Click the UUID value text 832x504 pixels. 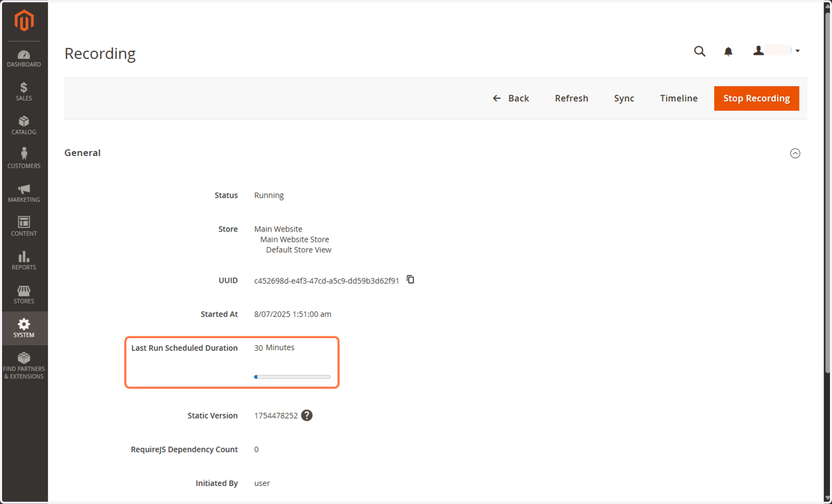click(327, 281)
